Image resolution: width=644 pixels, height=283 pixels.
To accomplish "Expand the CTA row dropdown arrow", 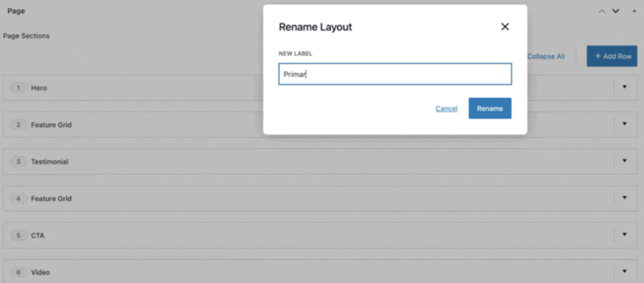I will (x=625, y=235).
